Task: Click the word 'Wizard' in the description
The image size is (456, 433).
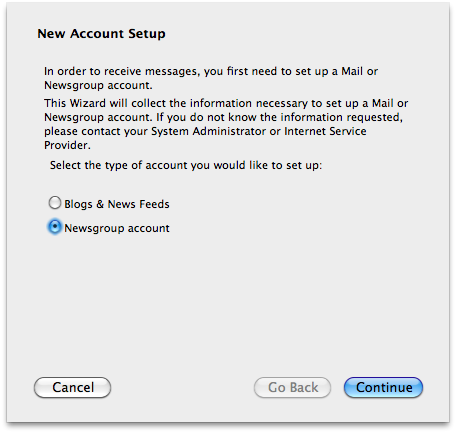Action: tap(88, 103)
